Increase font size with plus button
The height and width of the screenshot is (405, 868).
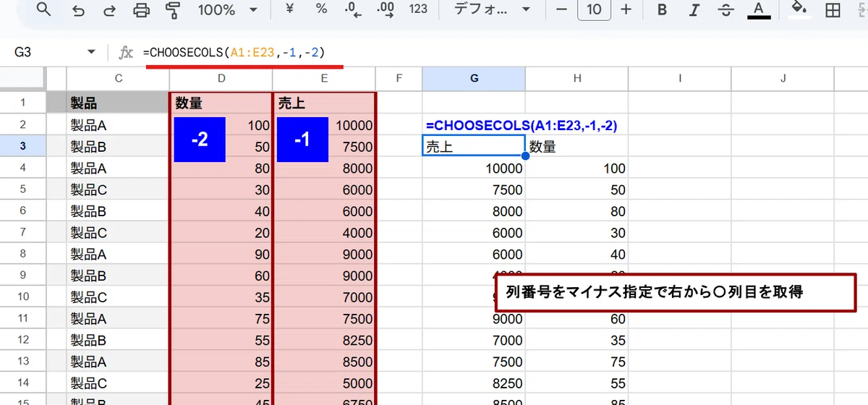coord(626,9)
